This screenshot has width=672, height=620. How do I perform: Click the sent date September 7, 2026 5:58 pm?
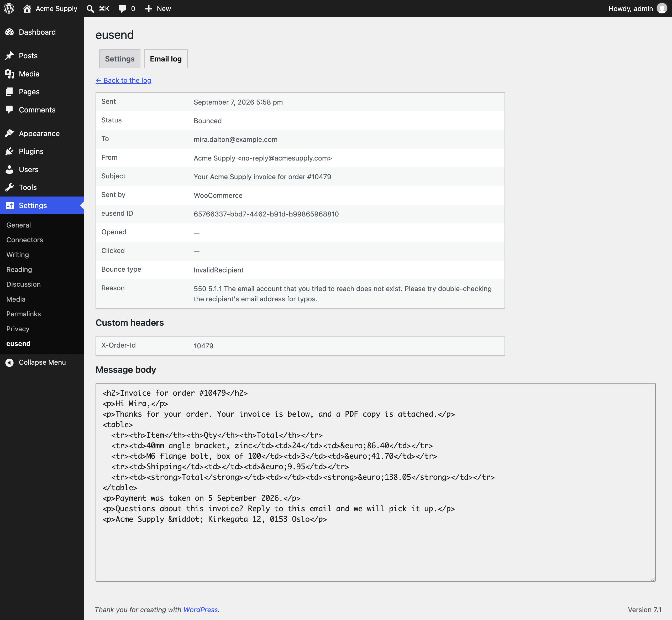238,102
